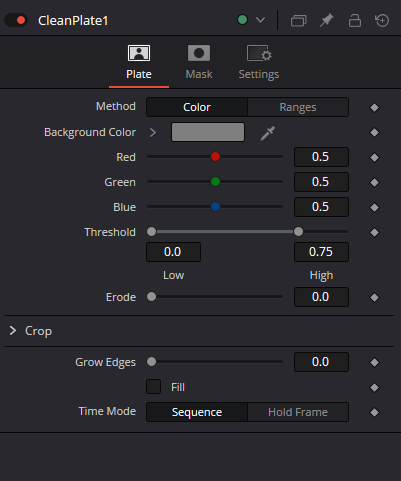Click the Blue slider handle
Screen dimensions: 401x481
[215, 207]
